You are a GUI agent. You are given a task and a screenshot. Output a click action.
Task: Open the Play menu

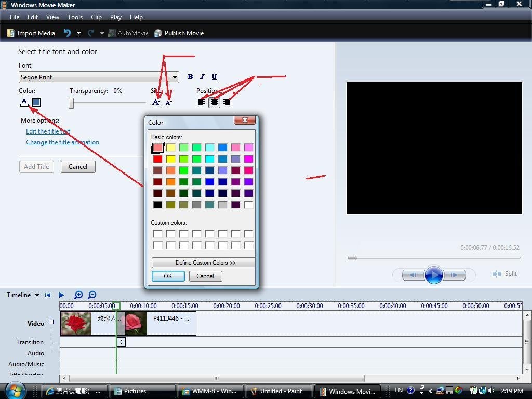[x=116, y=17]
